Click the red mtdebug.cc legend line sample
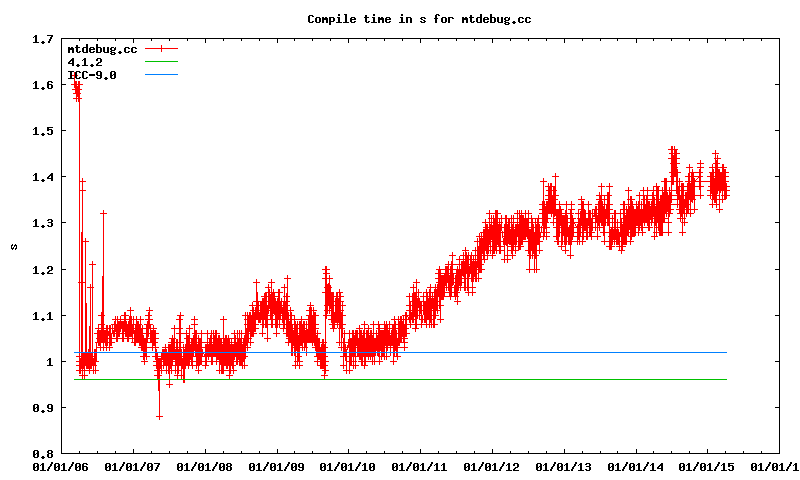The width and height of the screenshot is (800, 480). [161, 49]
